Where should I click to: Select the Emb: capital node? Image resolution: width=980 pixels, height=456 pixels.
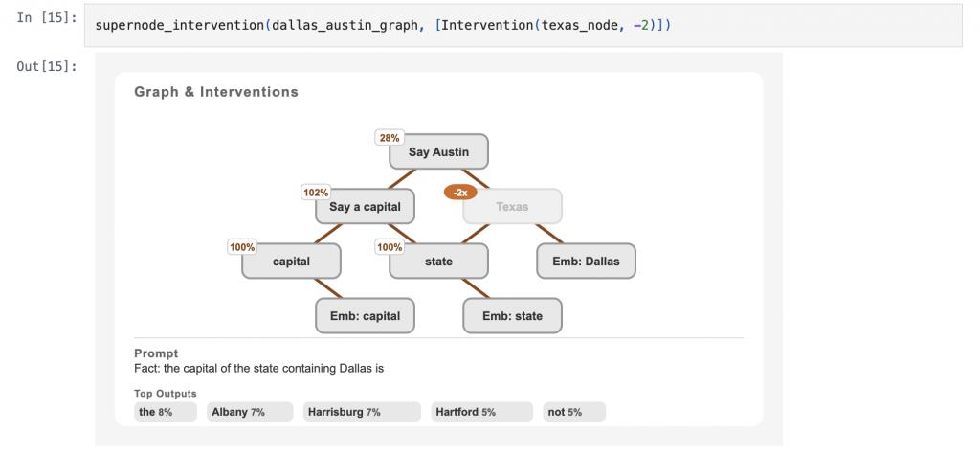coord(365,316)
